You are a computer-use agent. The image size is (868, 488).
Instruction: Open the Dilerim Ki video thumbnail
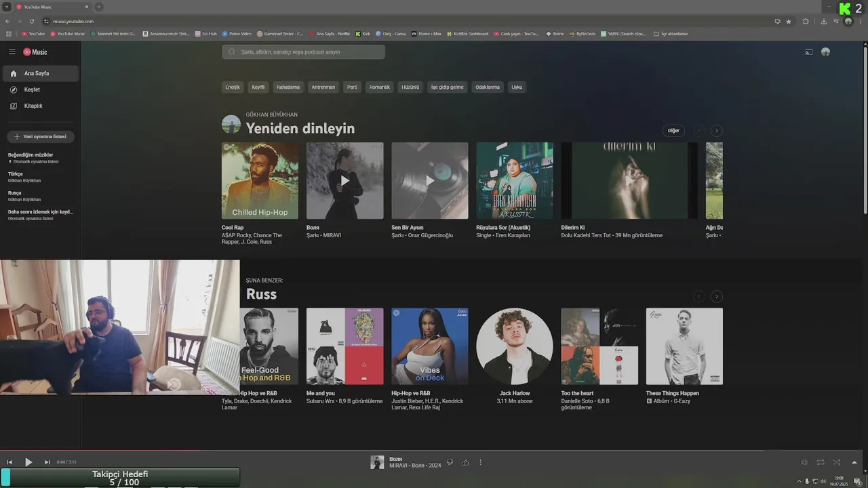[629, 180]
